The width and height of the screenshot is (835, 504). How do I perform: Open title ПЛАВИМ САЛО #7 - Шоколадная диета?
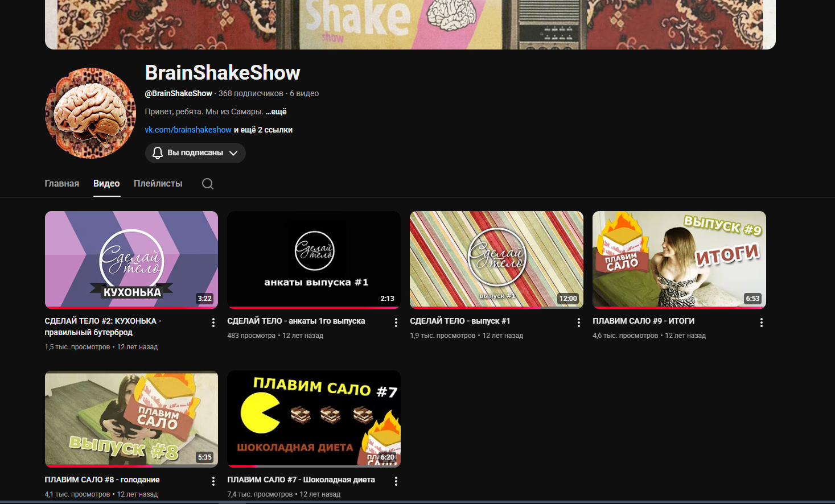301,480
